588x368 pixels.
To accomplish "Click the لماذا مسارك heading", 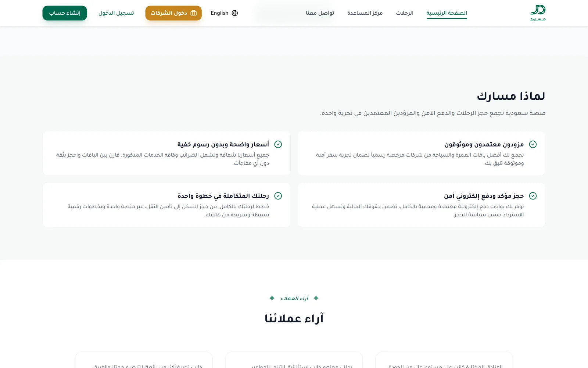I will (511, 96).
